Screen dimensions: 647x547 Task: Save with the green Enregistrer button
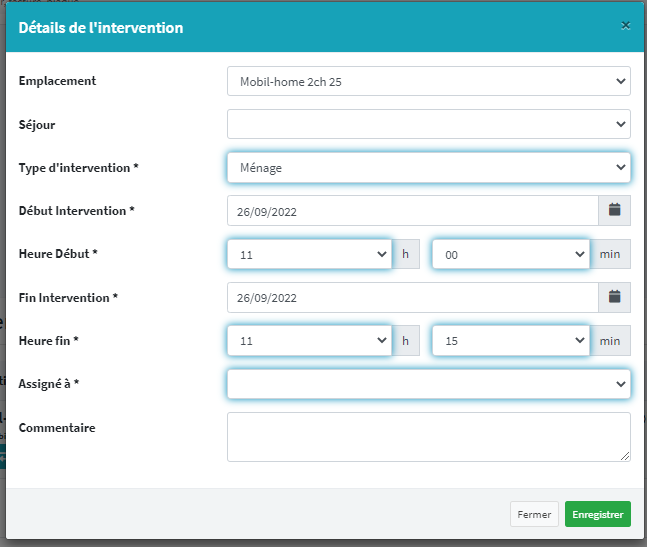597,514
